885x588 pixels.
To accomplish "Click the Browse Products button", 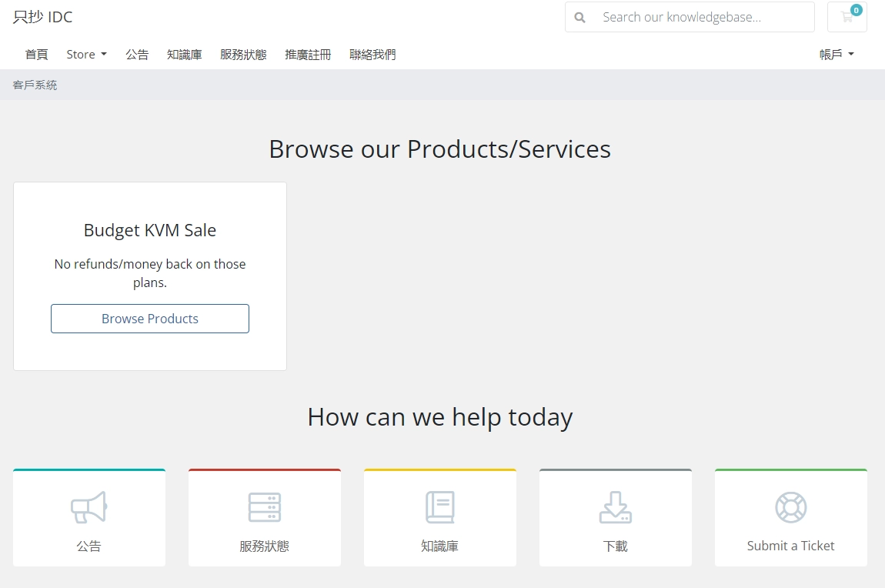I will (x=150, y=319).
